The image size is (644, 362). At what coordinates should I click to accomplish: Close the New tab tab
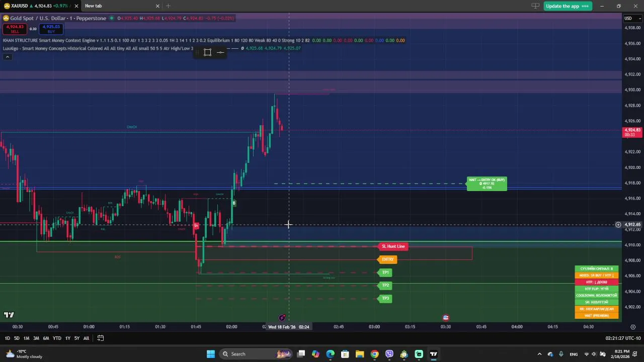[x=157, y=6]
